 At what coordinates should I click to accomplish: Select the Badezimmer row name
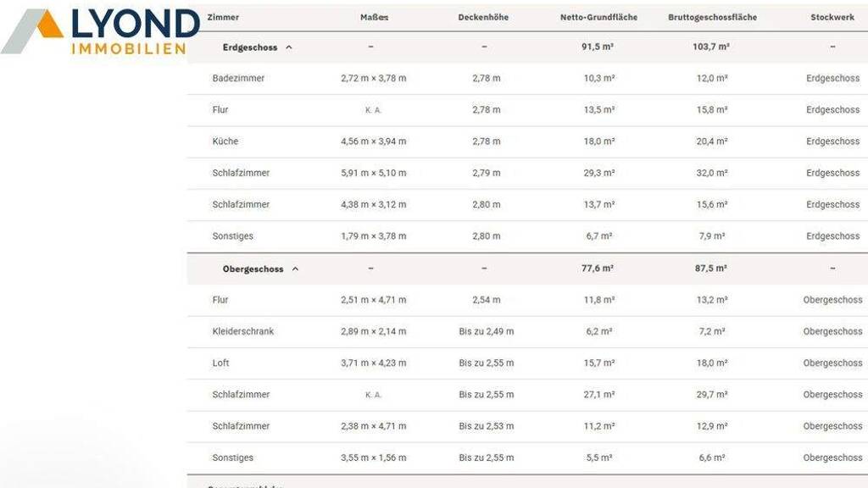238,78
